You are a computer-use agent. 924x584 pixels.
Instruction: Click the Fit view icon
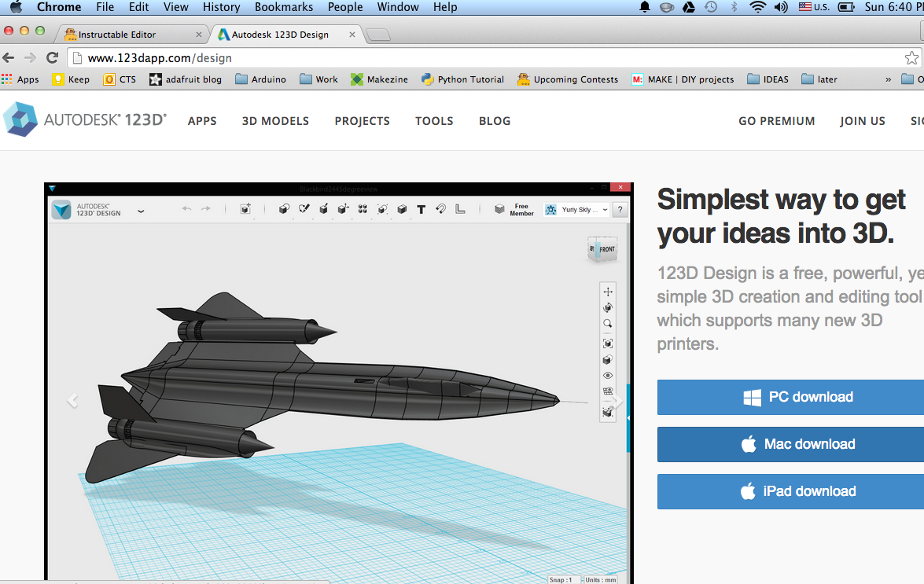(608, 343)
